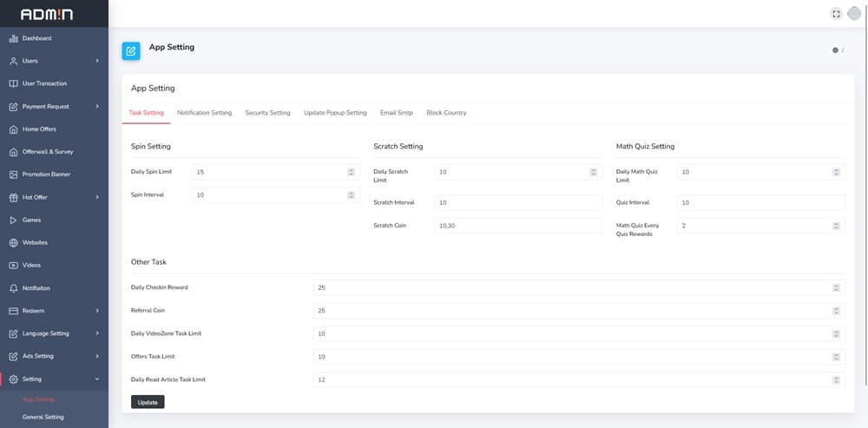Click the Referral Coin stepper arrows
The image size is (868, 428).
pyautogui.click(x=836, y=310)
